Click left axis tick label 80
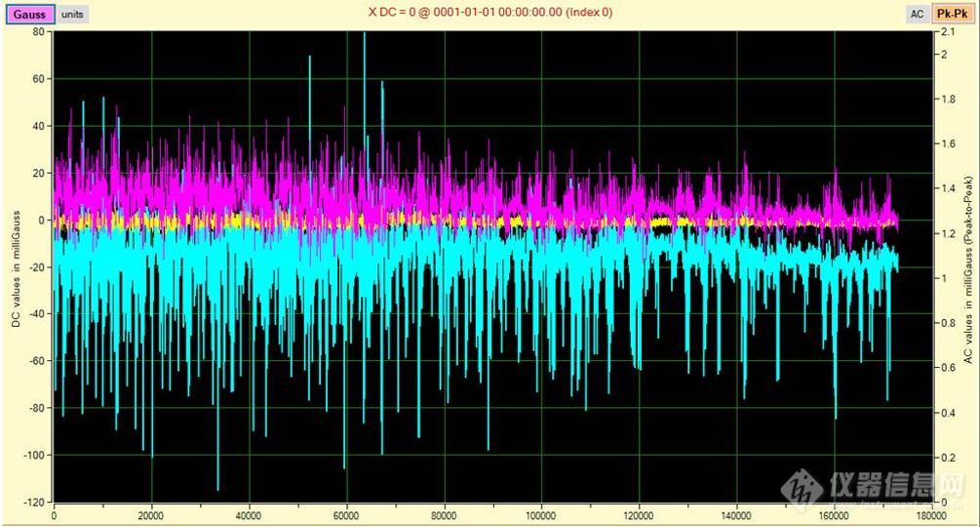The height and width of the screenshot is (527, 980). tap(39, 32)
